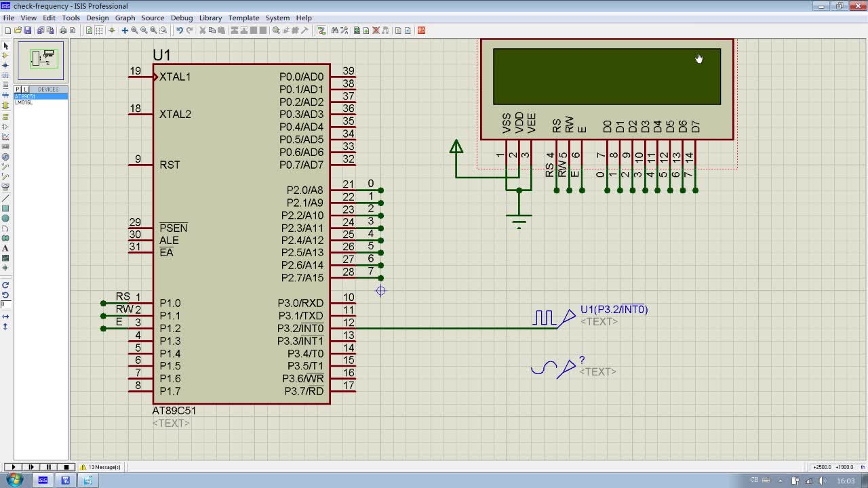
Task: Click the binoculars Search and Tag icon
Action: click(334, 30)
